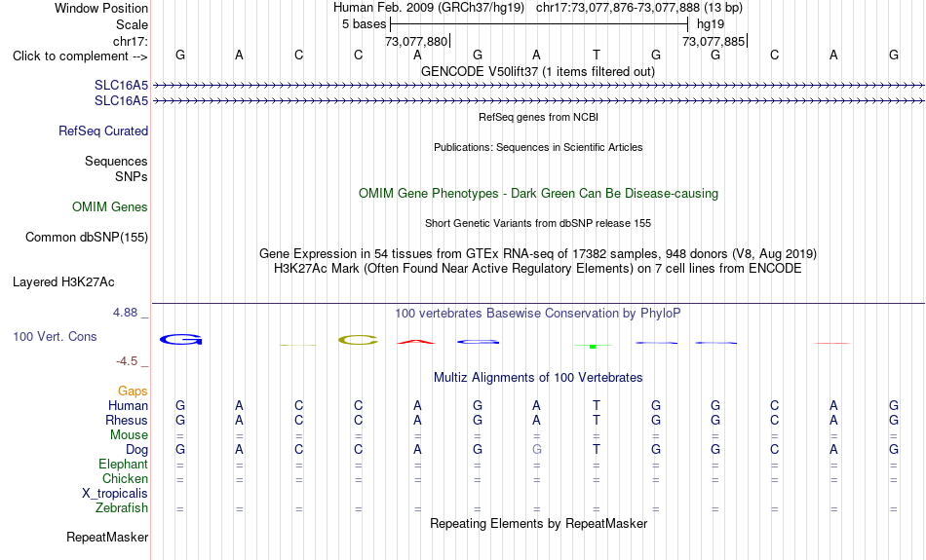Click the red A conservation logo letter
926x560 pixels.
(x=416, y=342)
